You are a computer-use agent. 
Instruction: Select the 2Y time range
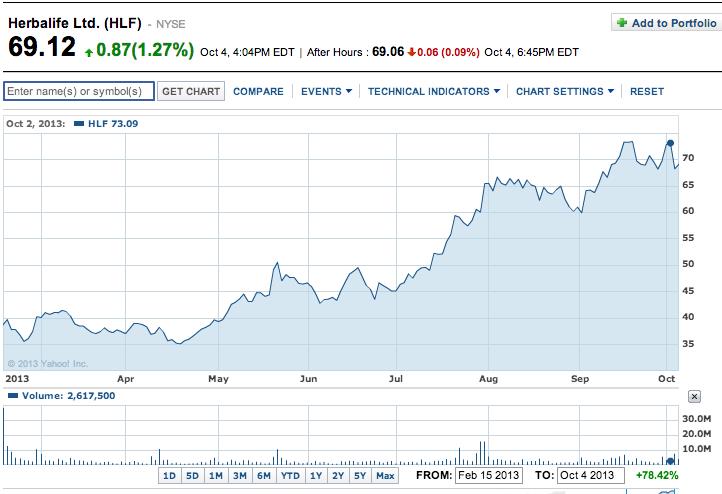tap(338, 476)
